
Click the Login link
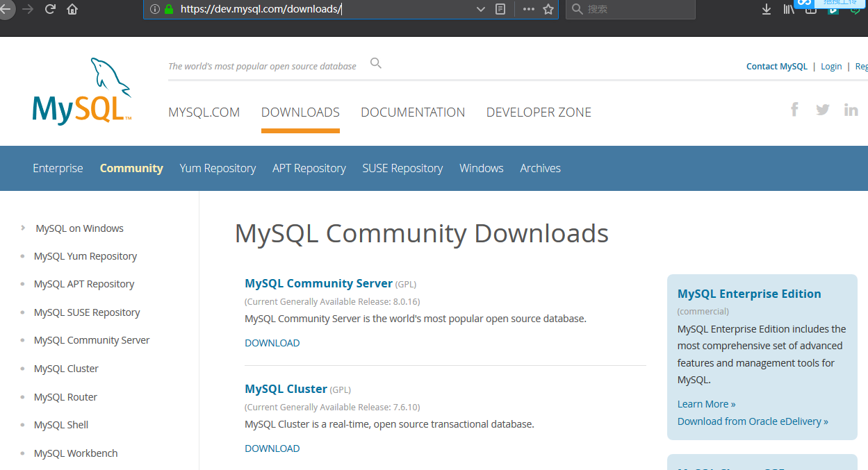[831, 67]
